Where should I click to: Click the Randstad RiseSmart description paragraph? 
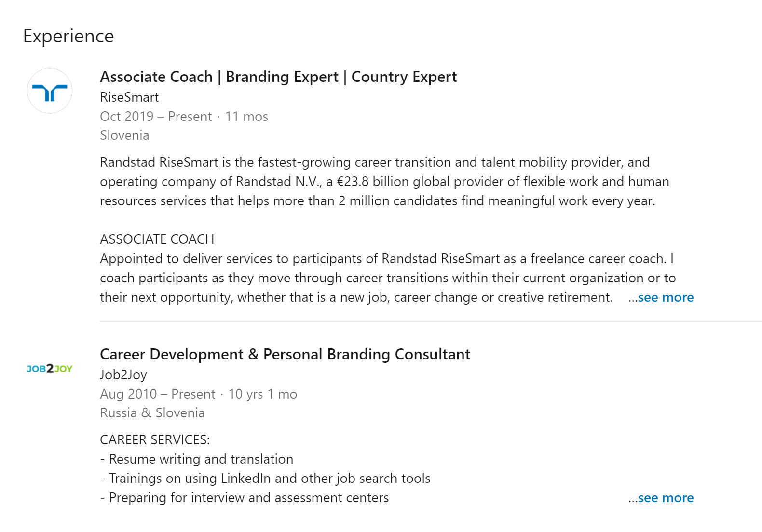coord(384,182)
